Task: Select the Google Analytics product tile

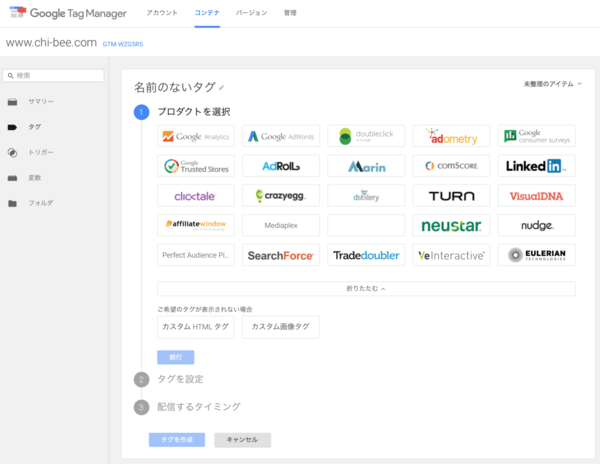Action: pyautogui.click(x=196, y=136)
